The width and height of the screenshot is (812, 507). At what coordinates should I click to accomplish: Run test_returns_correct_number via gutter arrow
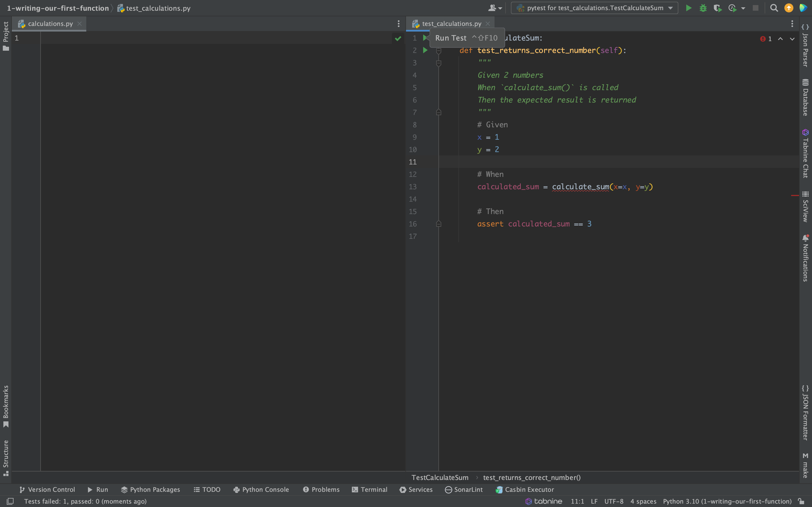(x=425, y=50)
